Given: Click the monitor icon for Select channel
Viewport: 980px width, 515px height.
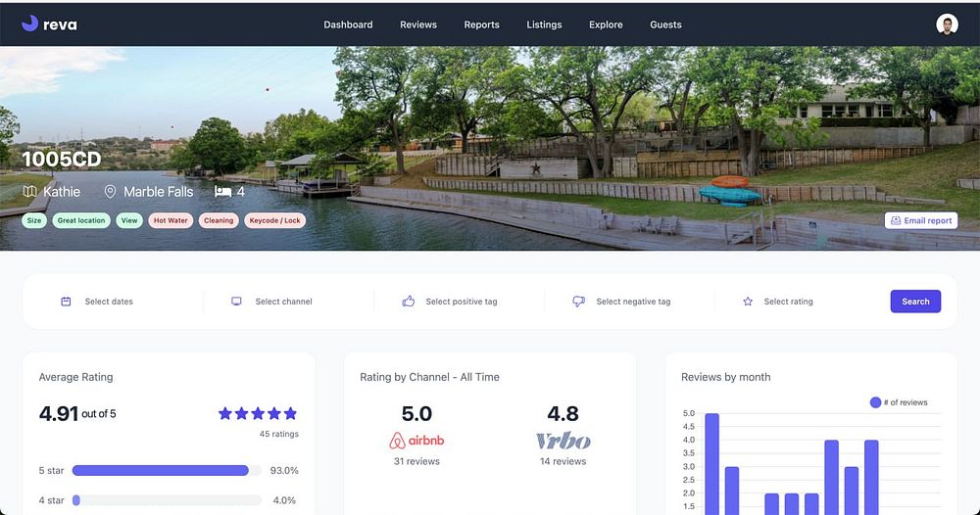Looking at the screenshot, I should 236,302.
